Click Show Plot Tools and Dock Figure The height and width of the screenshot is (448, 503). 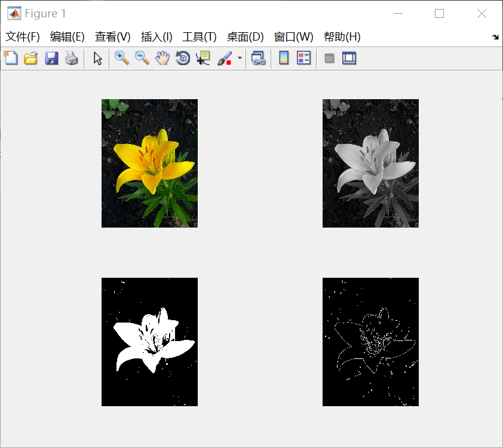pyautogui.click(x=349, y=58)
